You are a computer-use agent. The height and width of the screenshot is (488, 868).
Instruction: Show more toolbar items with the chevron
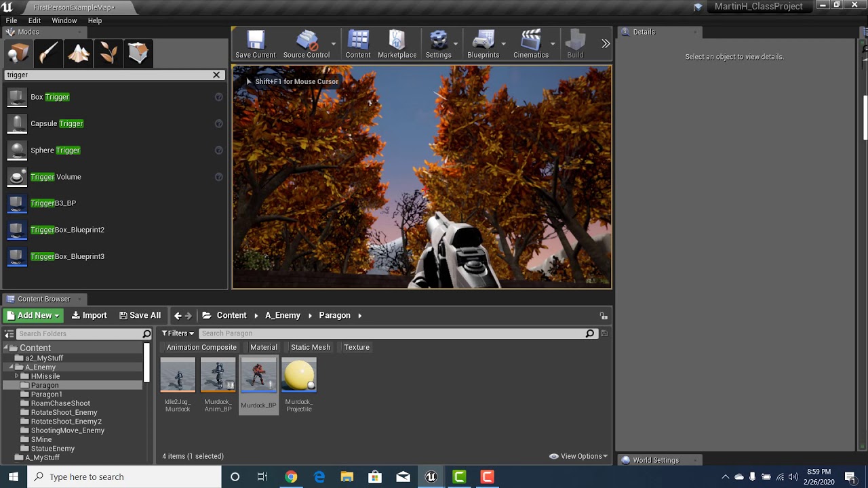pyautogui.click(x=606, y=44)
